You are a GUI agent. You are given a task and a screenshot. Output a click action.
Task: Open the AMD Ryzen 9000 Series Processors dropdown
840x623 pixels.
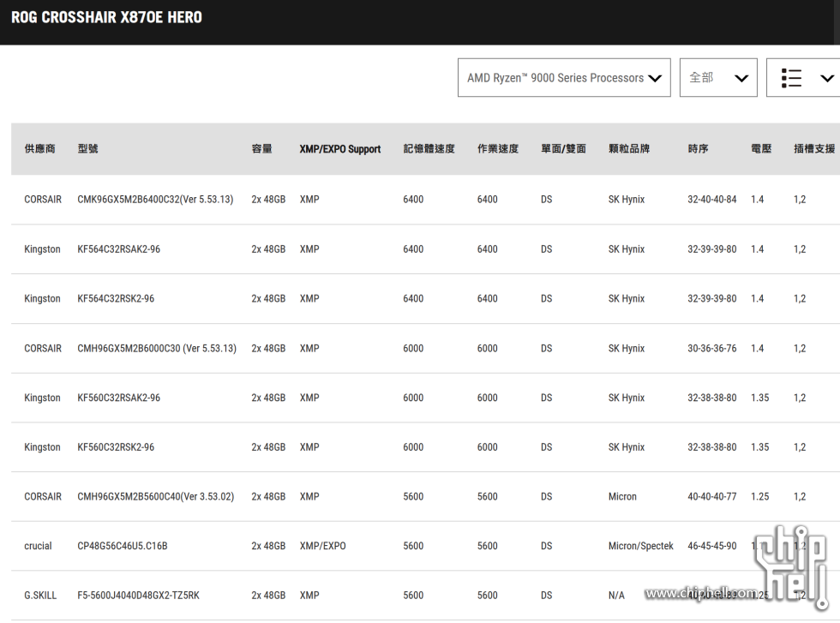[564, 78]
